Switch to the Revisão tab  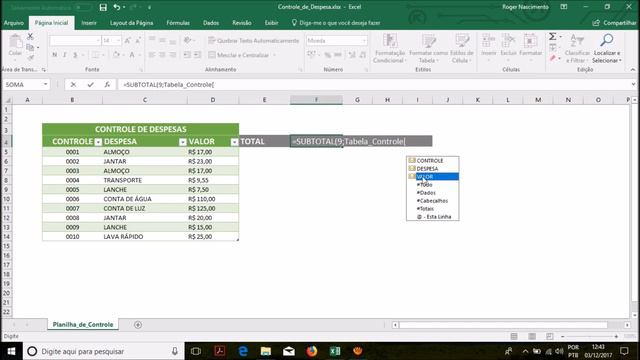[242, 23]
